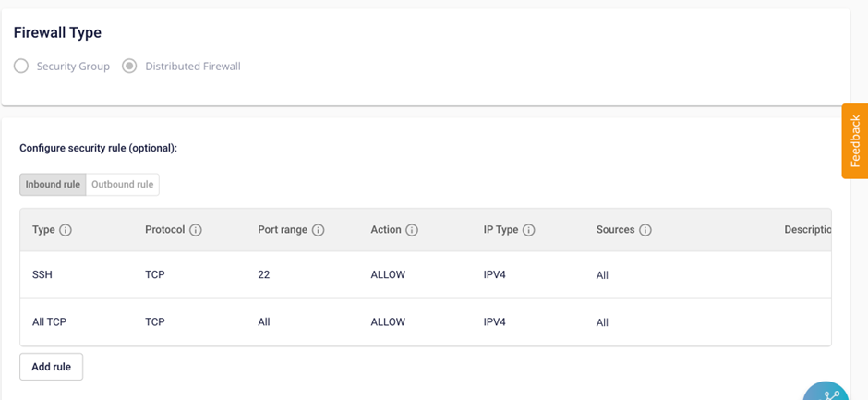Viewport: 868px width, 400px height.
Task: Switch to the Inbound rule tab
Action: click(53, 185)
